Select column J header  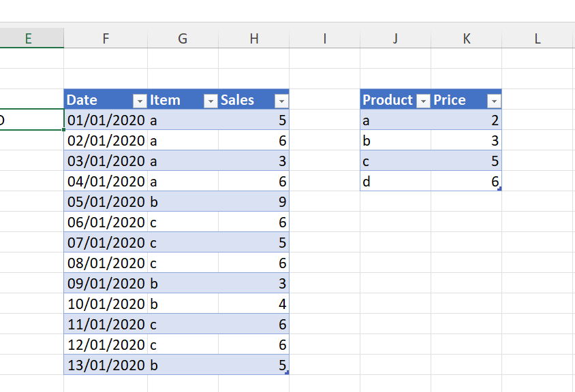395,39
